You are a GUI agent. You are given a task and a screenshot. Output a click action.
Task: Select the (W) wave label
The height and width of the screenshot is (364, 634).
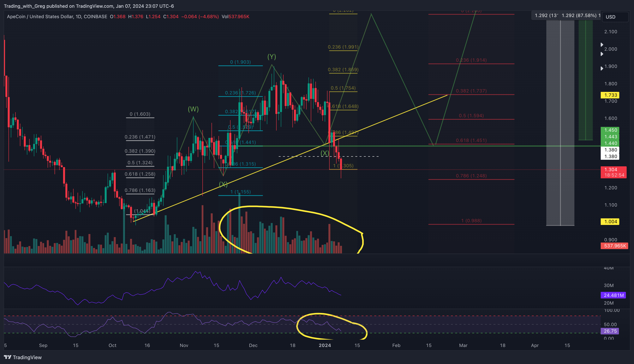click(x=193, y=109)
